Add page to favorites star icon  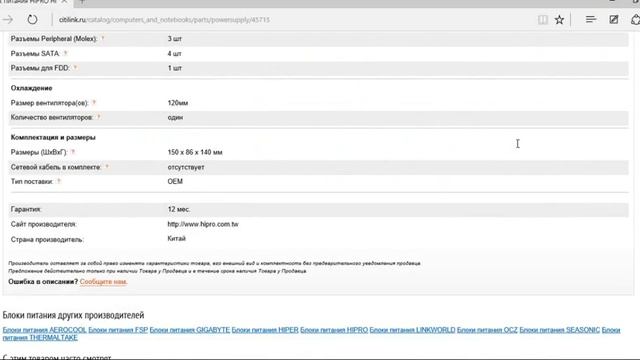[559, 19]
